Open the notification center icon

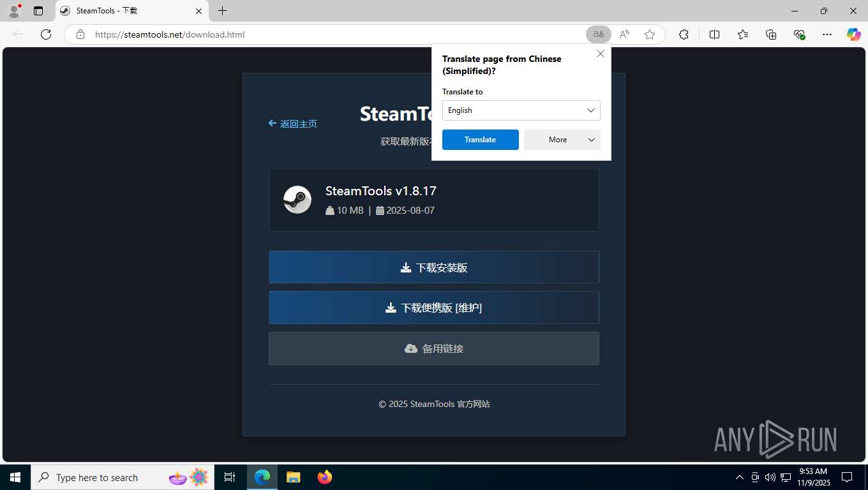click(x=847, y=477)
